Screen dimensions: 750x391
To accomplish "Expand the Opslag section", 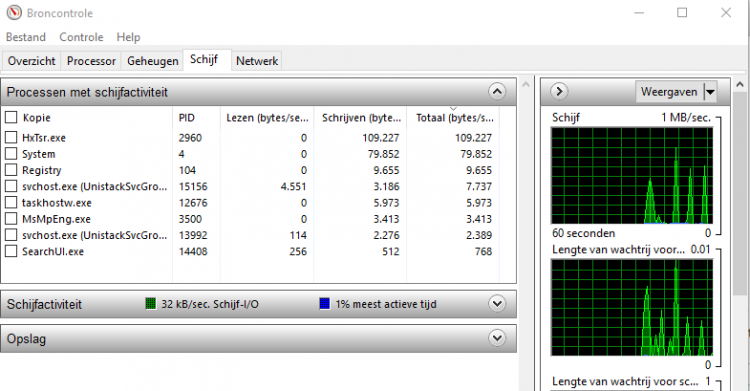I will click(x=497, y=338).
